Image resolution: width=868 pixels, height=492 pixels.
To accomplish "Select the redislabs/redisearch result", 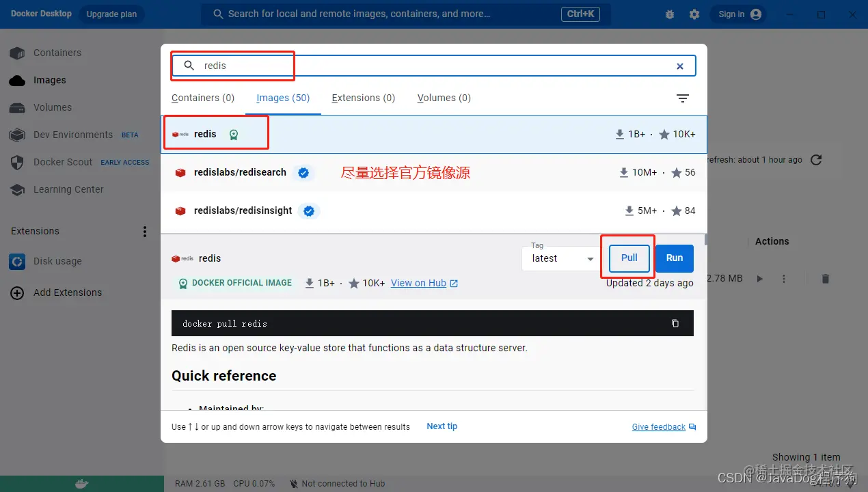I will (x=434, y=173).
